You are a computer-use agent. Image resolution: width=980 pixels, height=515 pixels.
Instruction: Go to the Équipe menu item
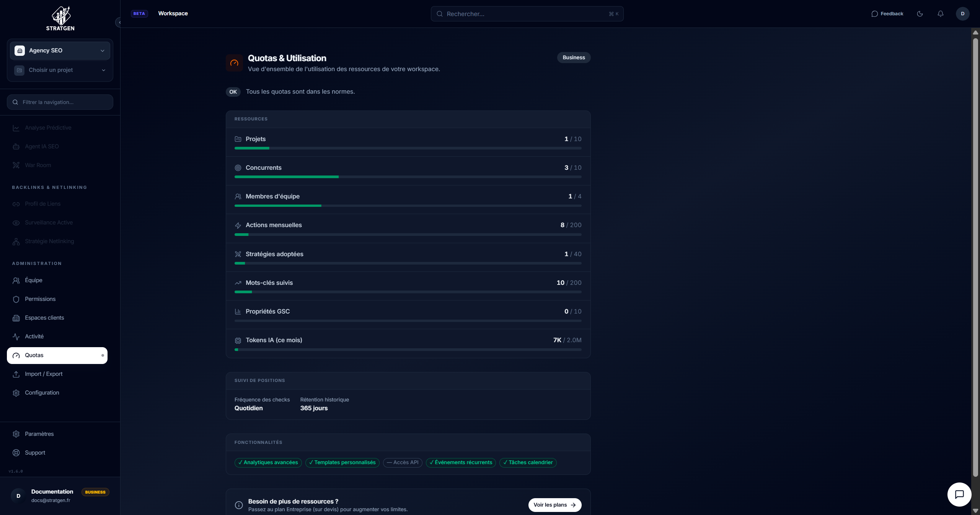coord(34,280)
